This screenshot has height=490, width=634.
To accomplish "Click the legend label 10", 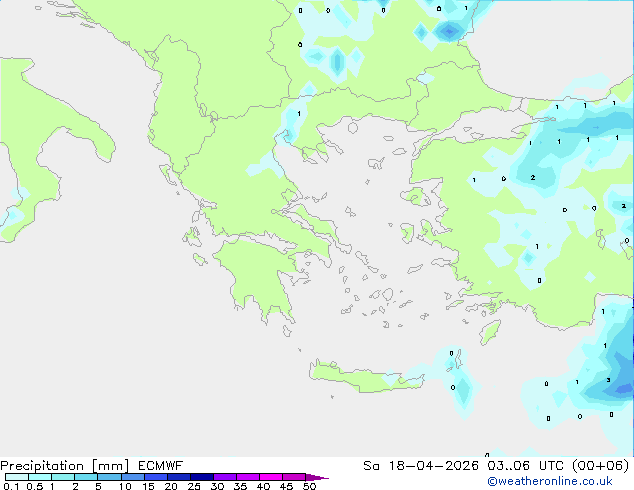I will [x=125, y=486].
